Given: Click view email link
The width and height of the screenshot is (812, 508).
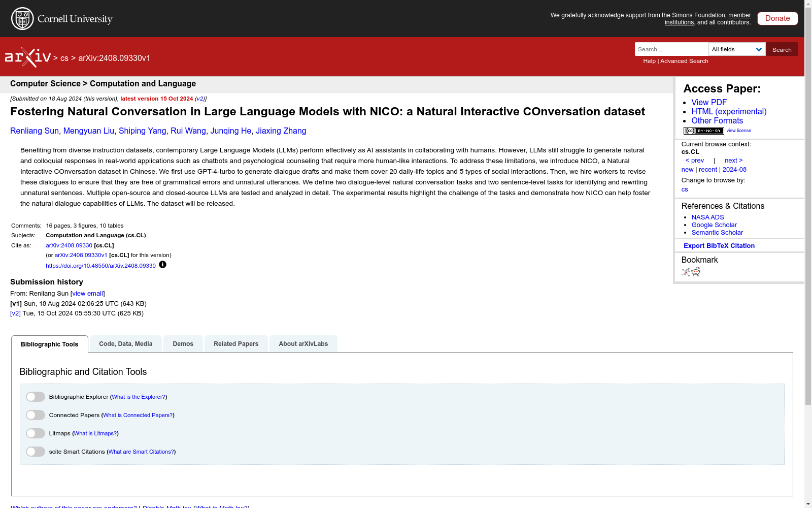Looking at the screenshot, I should pos(88,294).
